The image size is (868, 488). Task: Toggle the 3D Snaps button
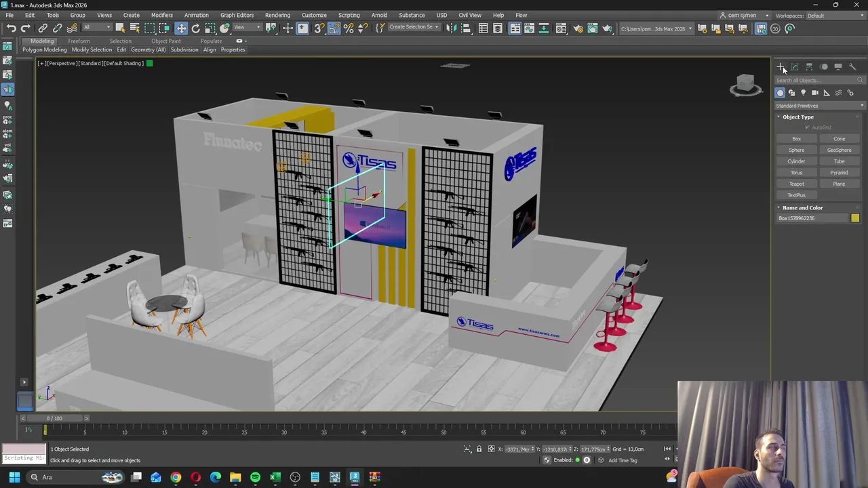[x=319, y=28]
